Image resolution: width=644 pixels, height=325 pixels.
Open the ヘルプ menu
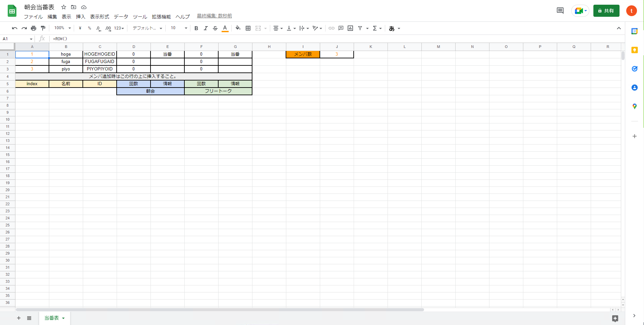pos(183,16)
